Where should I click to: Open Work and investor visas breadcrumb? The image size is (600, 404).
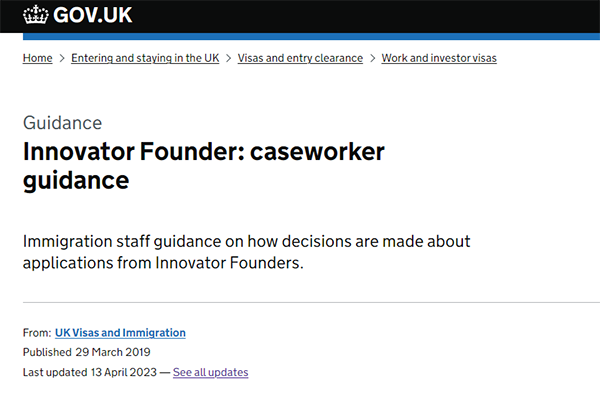[x=439, y=58]
